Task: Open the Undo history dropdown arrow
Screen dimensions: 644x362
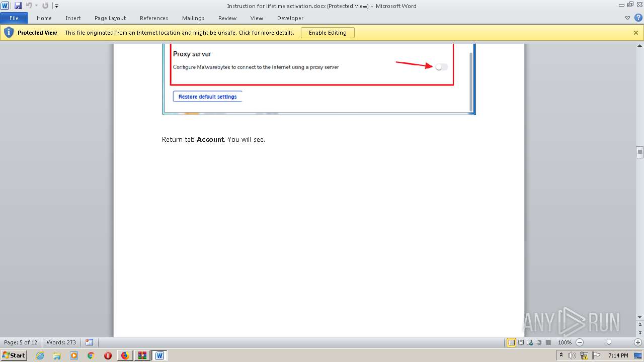Action: (x=36, y=6)
